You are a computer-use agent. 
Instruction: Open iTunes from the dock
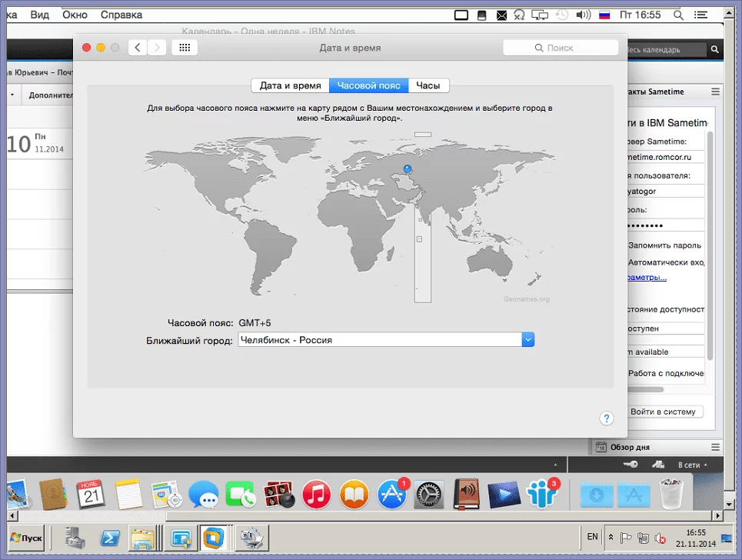(x=316, y=495)
